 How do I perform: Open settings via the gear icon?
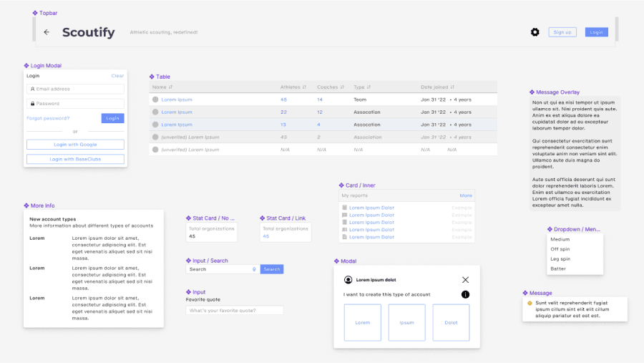535,32
